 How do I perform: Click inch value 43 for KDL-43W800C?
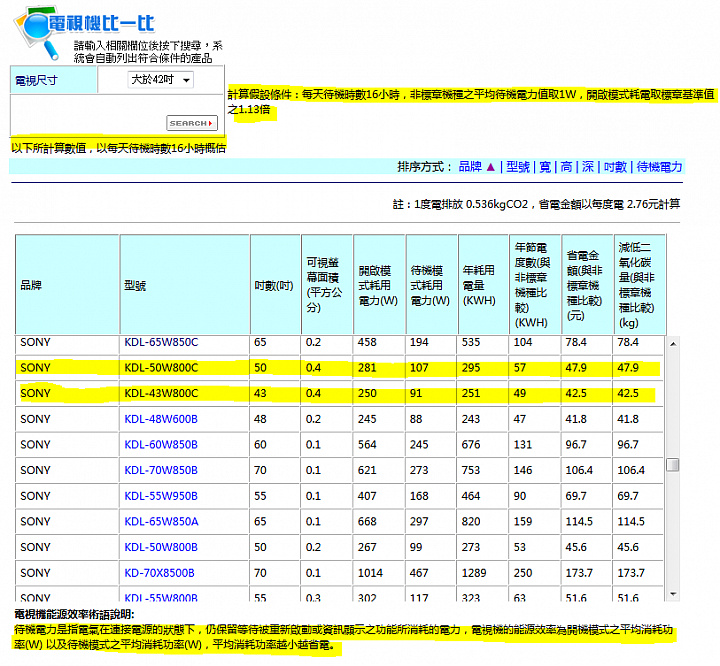(260, 393)
